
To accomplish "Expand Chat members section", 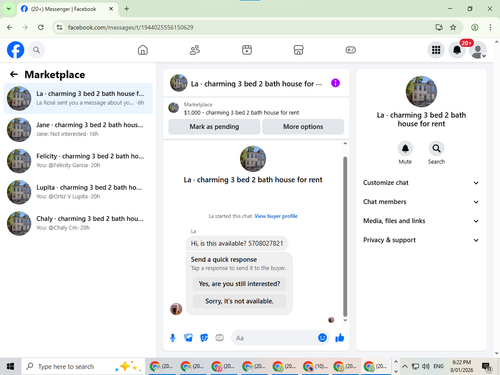I will pos(421,202).
